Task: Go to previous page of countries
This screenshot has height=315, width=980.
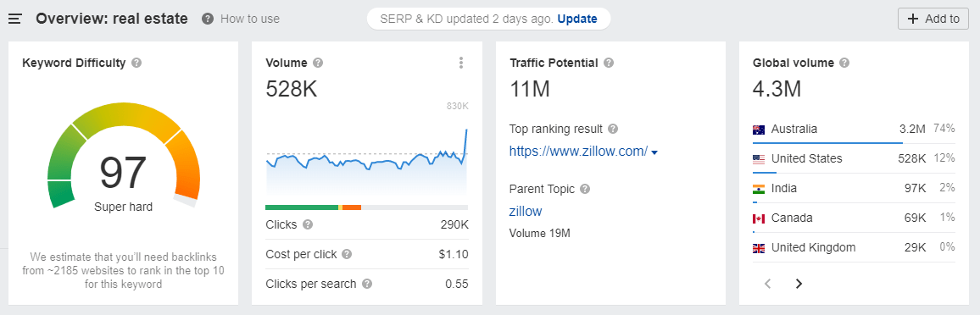Action: 768,284
